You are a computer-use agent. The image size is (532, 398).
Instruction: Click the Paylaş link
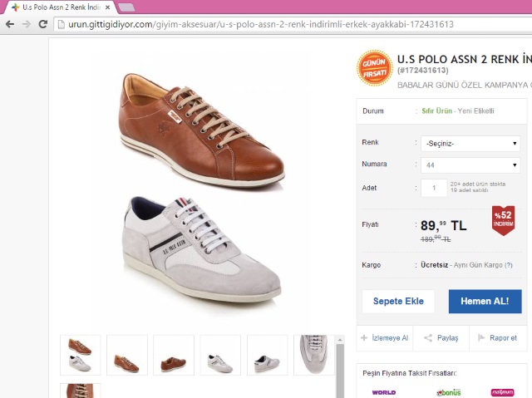click(x=447, y=338)
